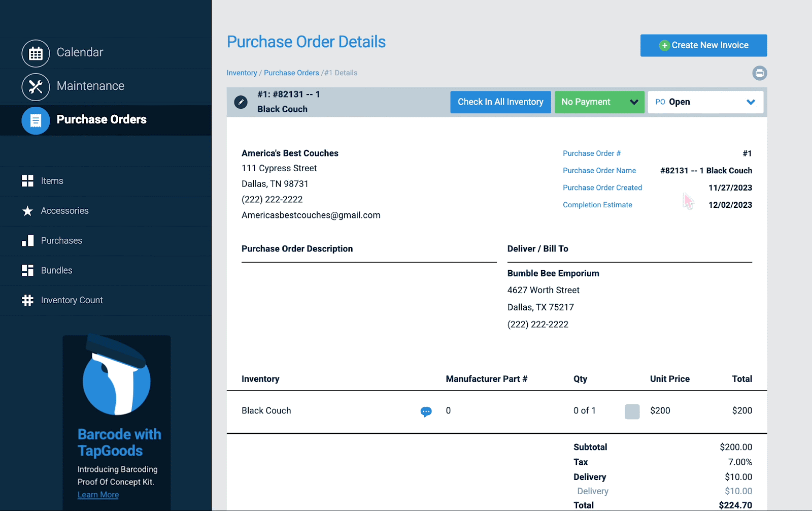Navigate to the Inventory breadcrumb link
Viewport: 812px width, 511px height.
click(x=242, y=73)
